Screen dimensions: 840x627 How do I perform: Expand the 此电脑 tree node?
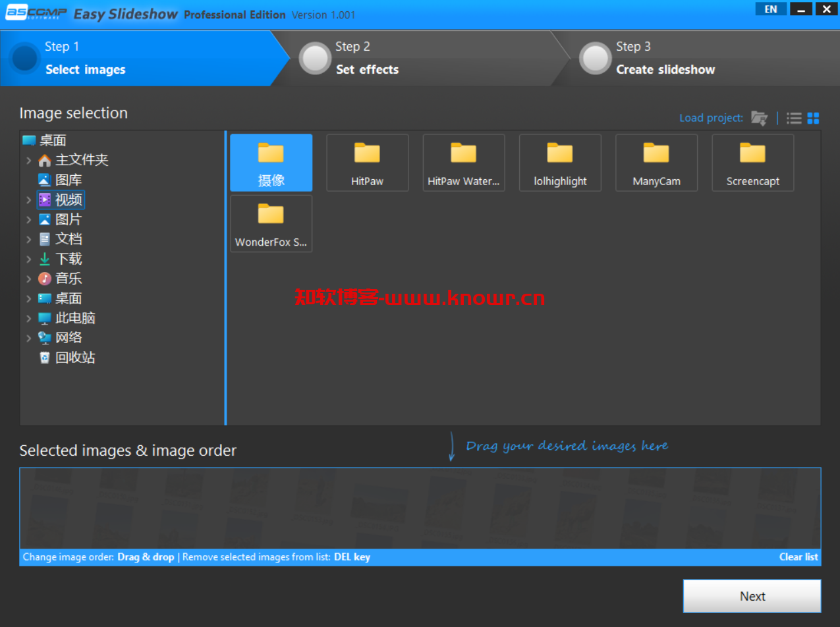coord(28,318)
